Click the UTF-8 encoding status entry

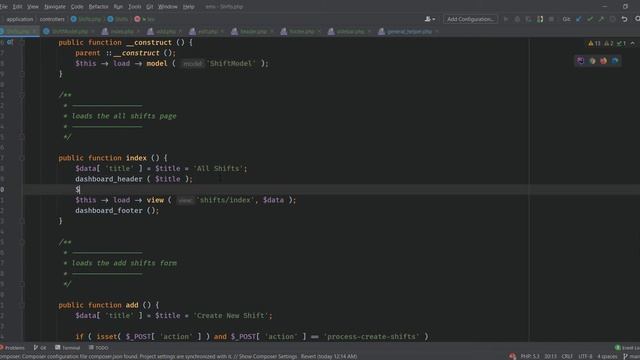point(585,356)
